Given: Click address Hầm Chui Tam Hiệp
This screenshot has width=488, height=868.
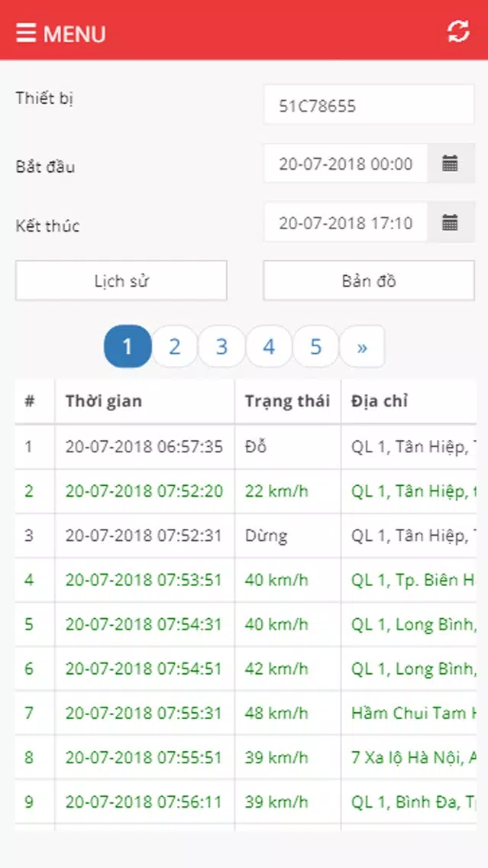Looking at the screenshot, I should click(x=413, y=712).
